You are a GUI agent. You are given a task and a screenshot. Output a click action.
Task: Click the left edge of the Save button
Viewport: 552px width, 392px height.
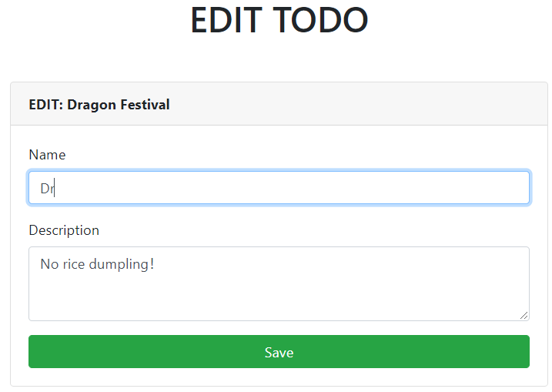click(x=37, y=352)
